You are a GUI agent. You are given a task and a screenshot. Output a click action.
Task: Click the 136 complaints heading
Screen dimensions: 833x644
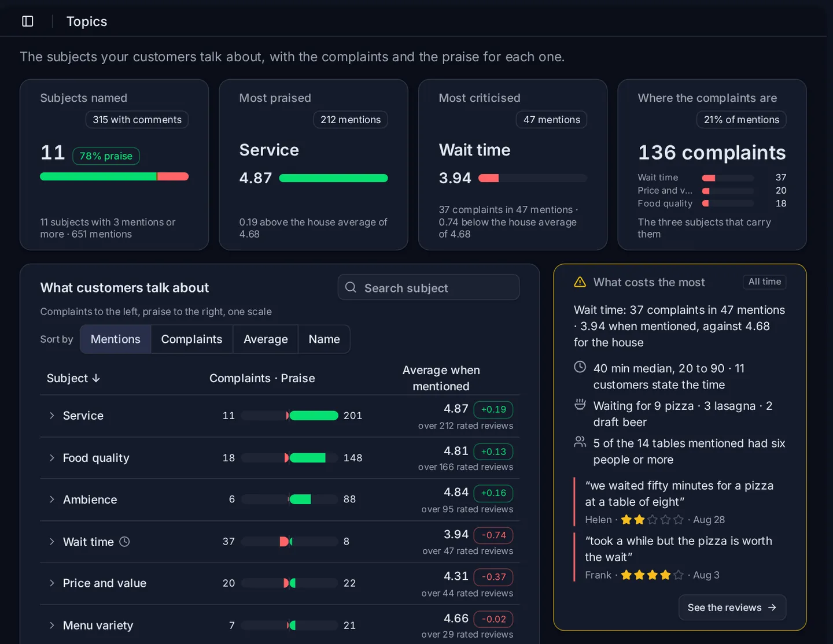(712, 153)
